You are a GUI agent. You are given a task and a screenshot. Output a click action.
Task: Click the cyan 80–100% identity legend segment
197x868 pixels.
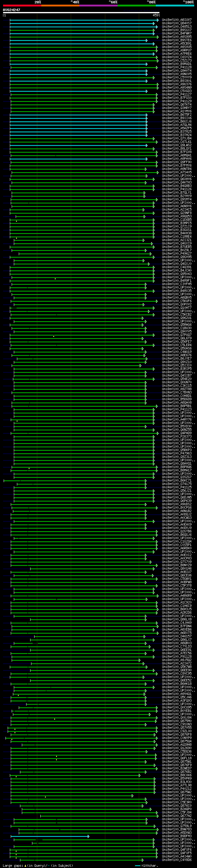point(175,6)
